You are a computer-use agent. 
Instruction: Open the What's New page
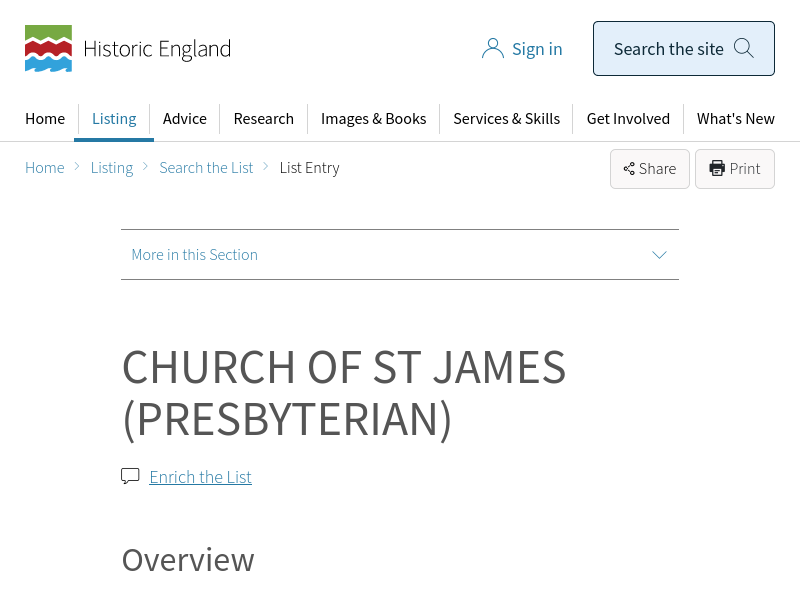735,119
